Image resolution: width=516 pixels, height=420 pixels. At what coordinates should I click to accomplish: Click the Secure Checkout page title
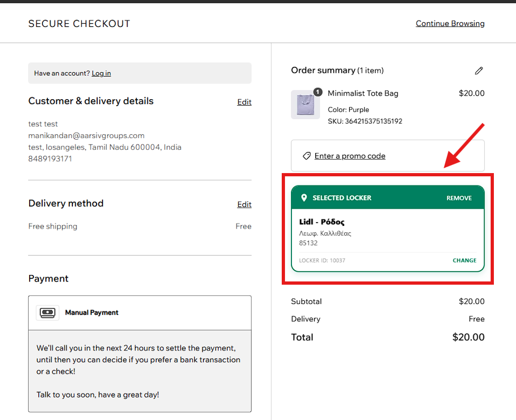79,24
